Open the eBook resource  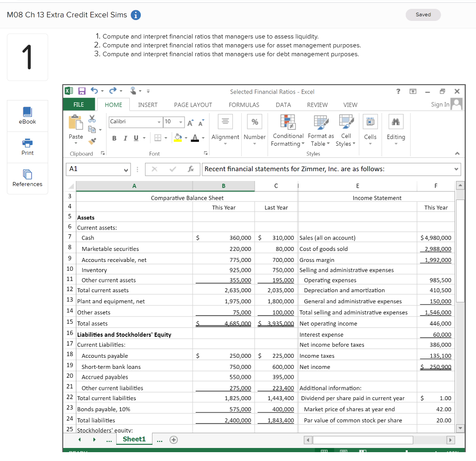27,116
